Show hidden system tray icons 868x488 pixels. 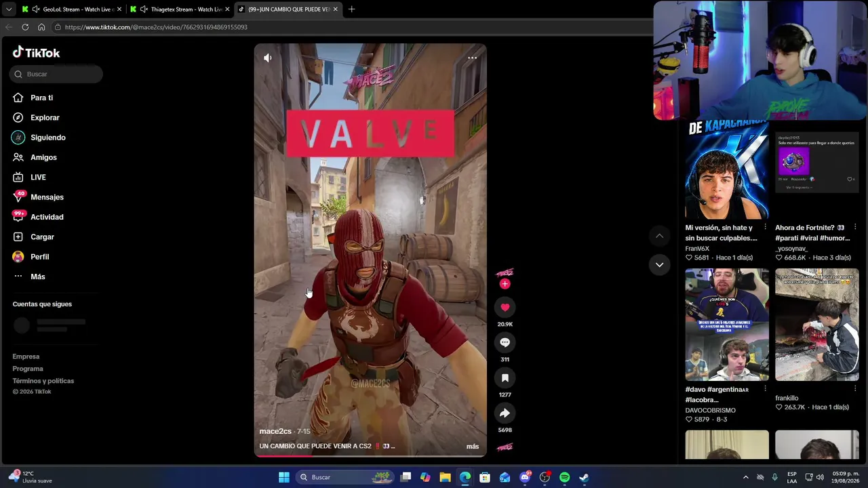click(746, 477)
